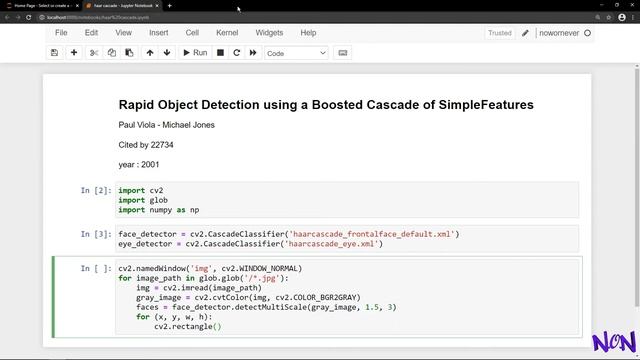
Task: Go forward in browser history
Action: 18,18
